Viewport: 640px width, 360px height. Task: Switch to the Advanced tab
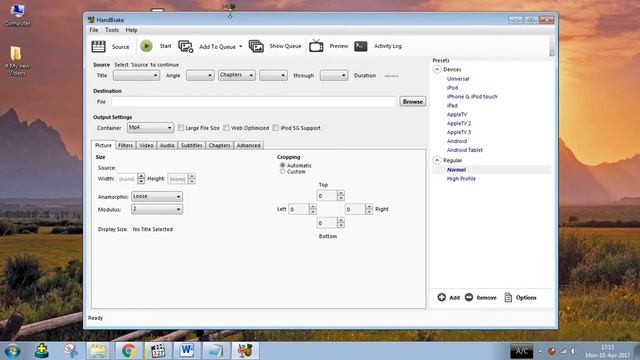[248, 145]
